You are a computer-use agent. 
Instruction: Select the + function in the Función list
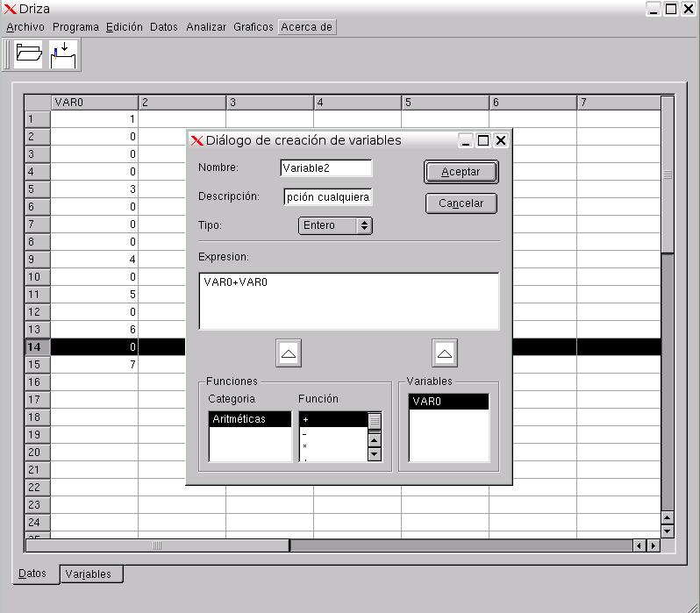[x=333, y=419]
